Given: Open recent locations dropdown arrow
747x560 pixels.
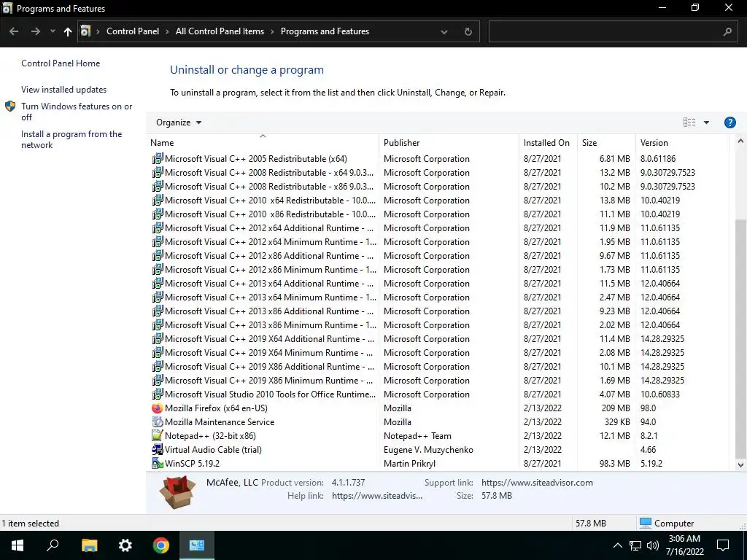Looking at the screenshot, I should 53,31.
